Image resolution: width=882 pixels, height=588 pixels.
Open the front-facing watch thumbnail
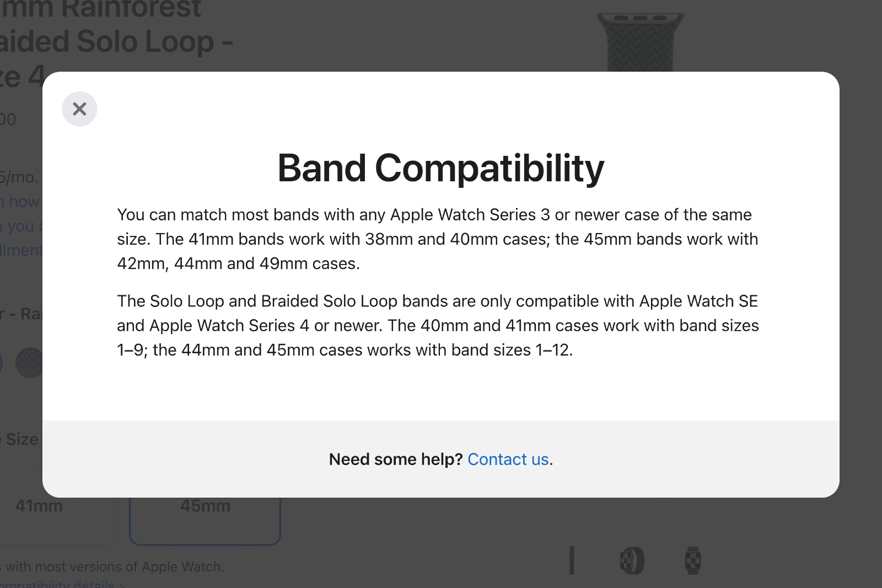coord(693,560)
